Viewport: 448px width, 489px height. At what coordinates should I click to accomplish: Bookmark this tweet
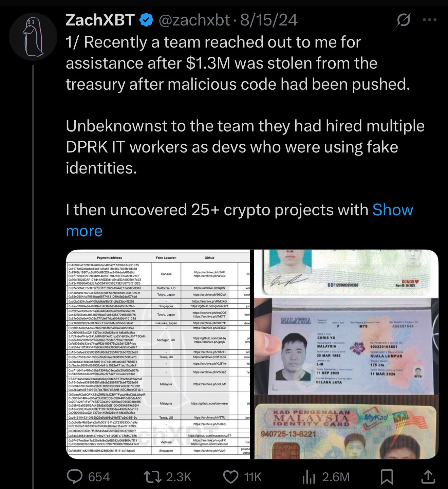[387, 477]
